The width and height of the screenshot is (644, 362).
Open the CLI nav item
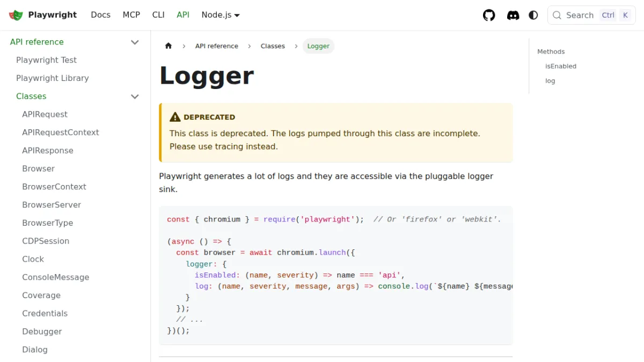[158, 15]
